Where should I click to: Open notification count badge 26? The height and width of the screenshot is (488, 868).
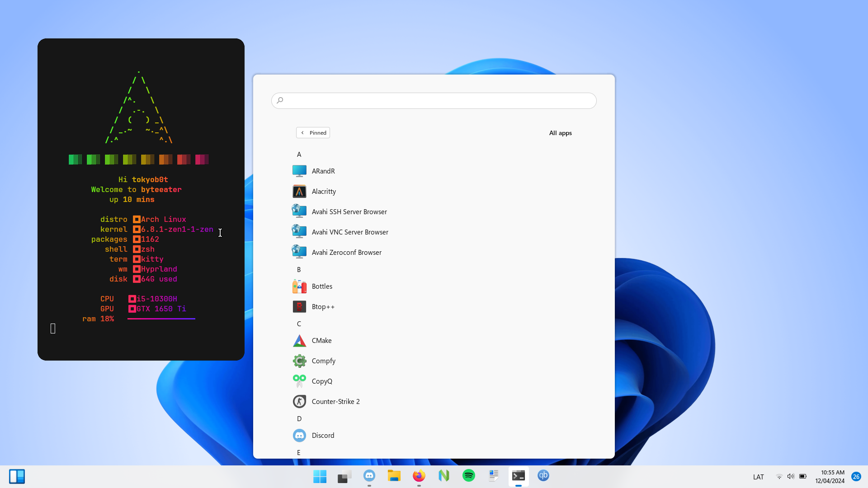point(856,477)
